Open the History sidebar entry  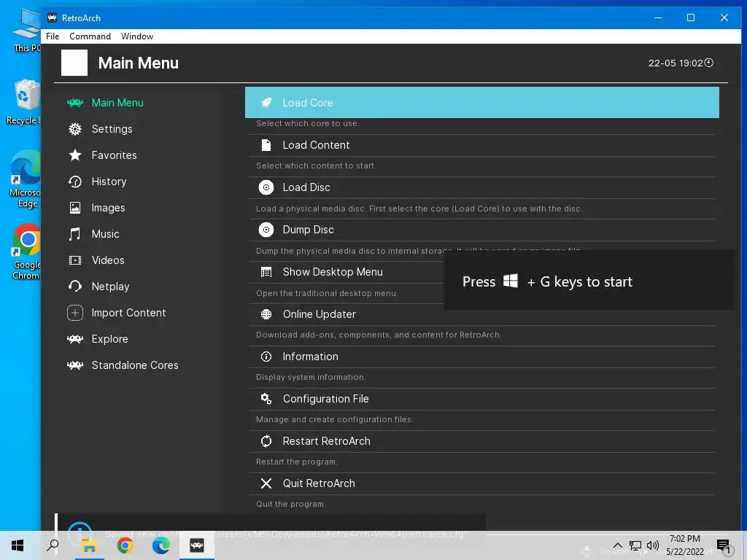(x=109, y=182)
